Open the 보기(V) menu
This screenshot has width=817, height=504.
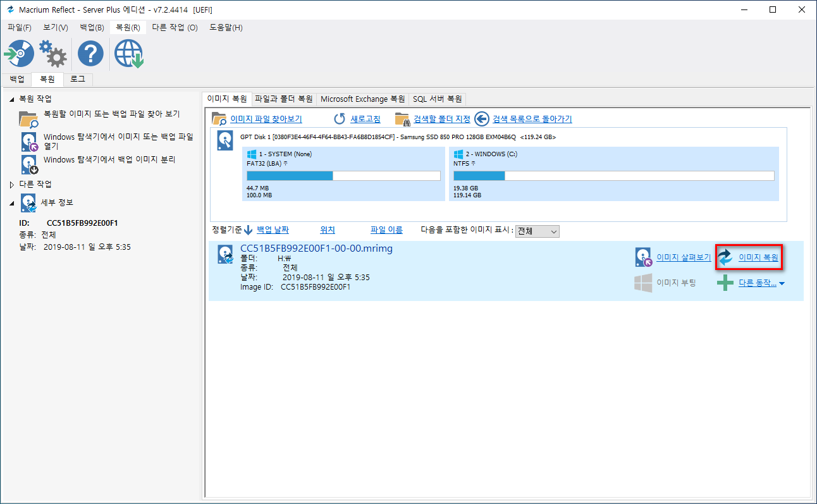56,28
